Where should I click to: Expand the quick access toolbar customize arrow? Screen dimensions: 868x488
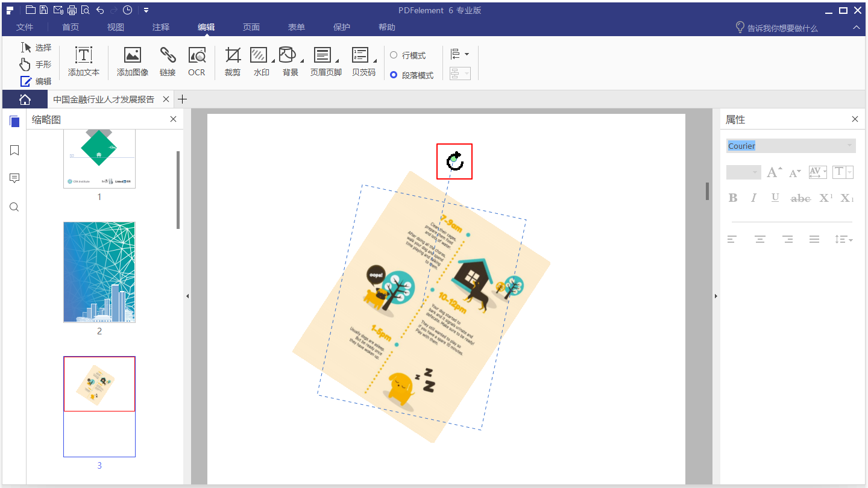(146, 10)
